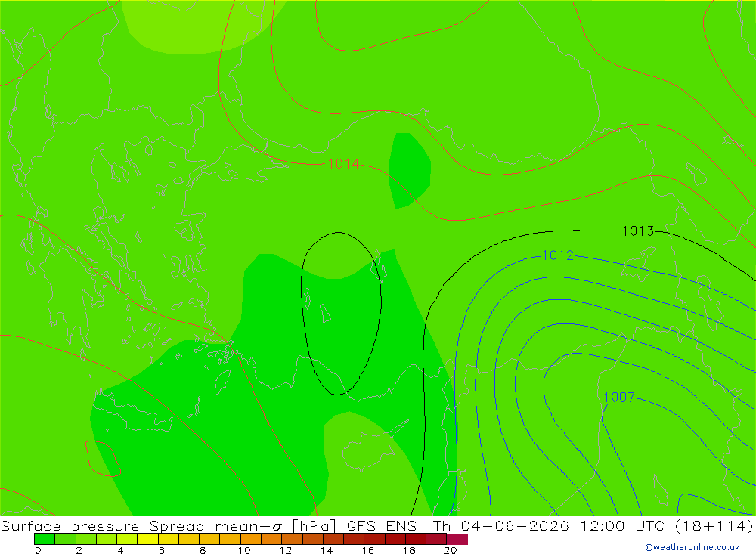
Task: Click the 1012 isobar label
Action: (558, 255)
